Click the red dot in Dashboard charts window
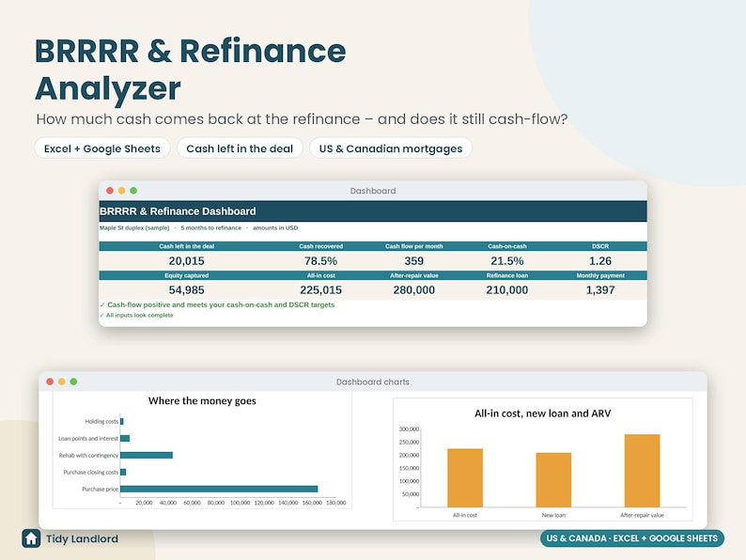 tap(50, 381)
